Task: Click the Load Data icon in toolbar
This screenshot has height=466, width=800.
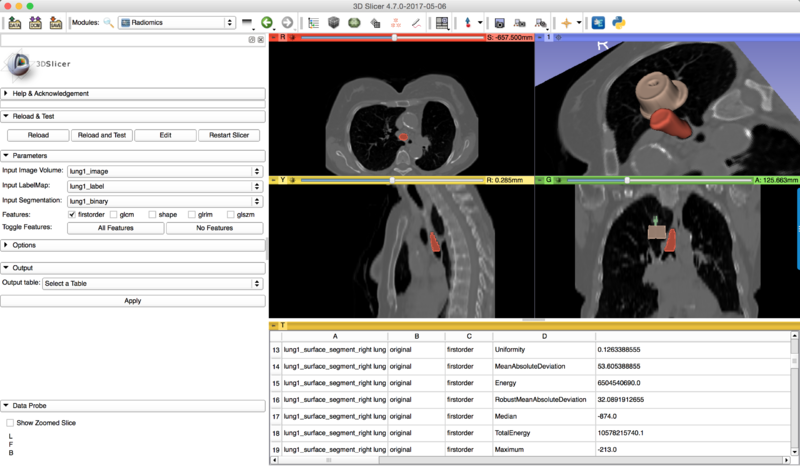Action: point(14,22)
